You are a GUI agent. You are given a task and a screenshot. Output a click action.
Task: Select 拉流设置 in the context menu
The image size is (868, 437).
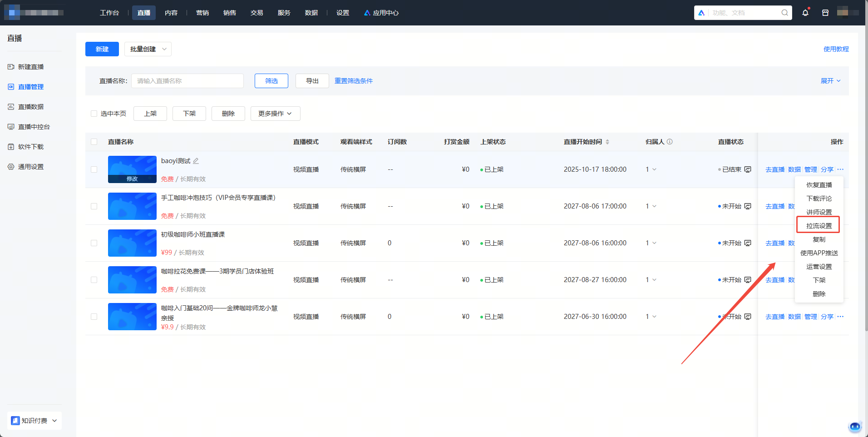pyautogui.click(x=819, y=226)
